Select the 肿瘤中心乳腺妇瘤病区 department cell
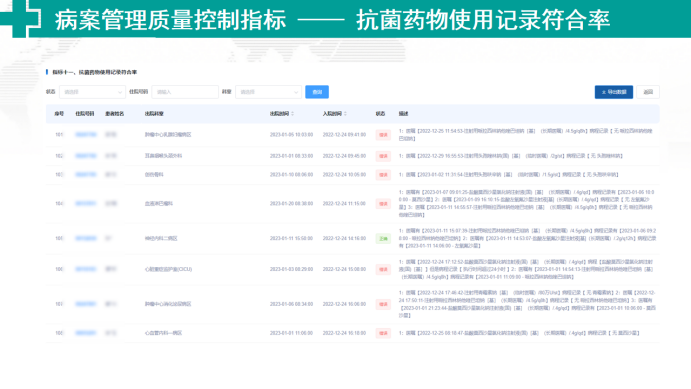The height and width of the screenshot is (389, 691). point(168,135)
